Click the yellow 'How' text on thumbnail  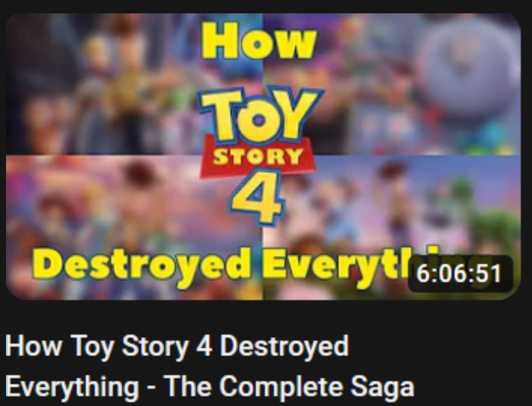tap(259, 41)
